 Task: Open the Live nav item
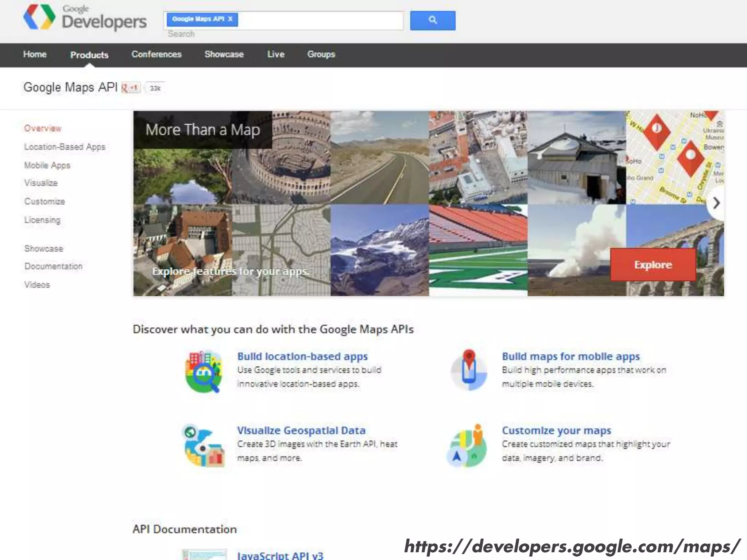pyautogui.click(x=276, y=54)
